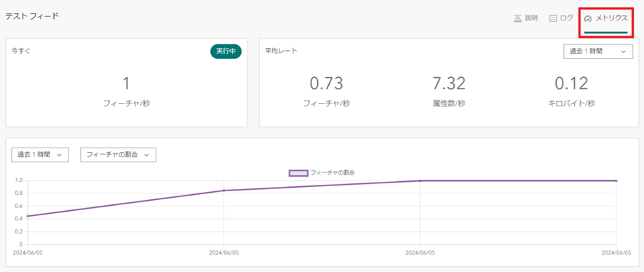Open the 平均レート 過去 1 時間 dropdown
644x272 pixels.
click(x=598, y=52)
